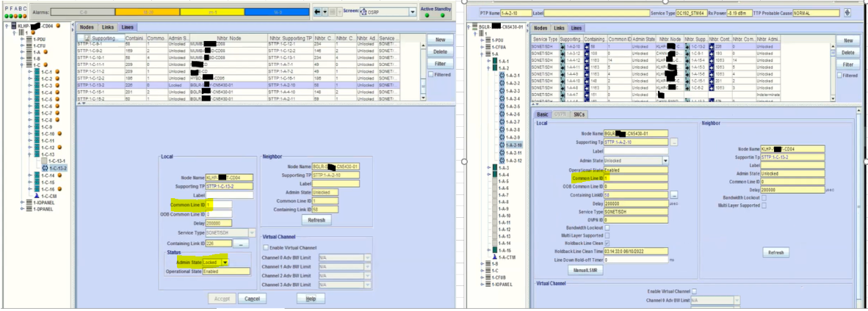This screenshot has height=311, width=868.
Task: Check Enable Virtual Channel in right window
Action: click(x=694, y=291)
